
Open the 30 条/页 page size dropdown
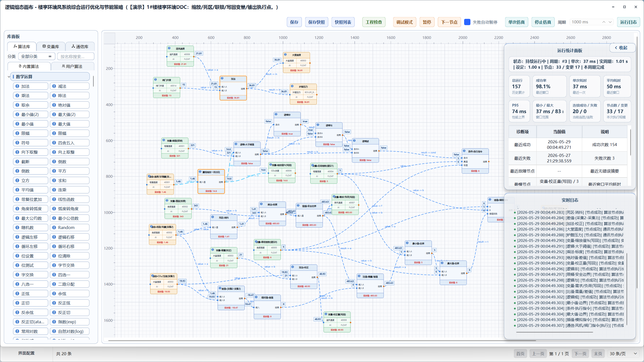623,354
